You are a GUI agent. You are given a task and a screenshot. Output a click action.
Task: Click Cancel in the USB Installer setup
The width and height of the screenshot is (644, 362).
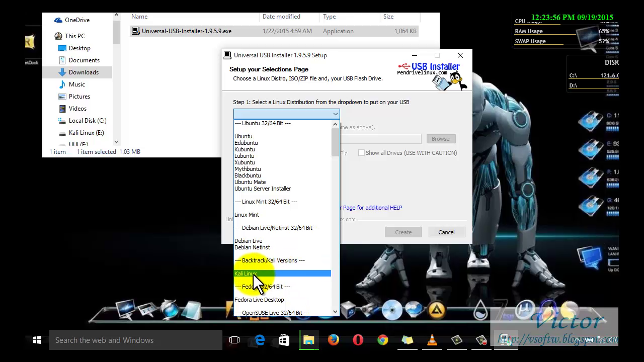[446, 232]
